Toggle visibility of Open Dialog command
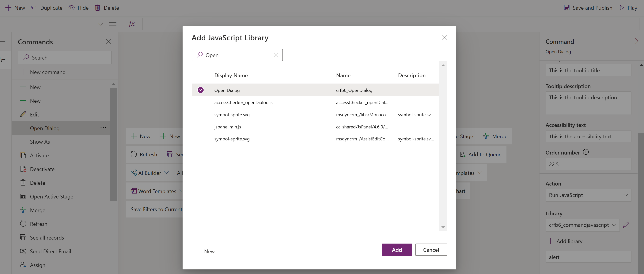 click(x=78, y=7)
